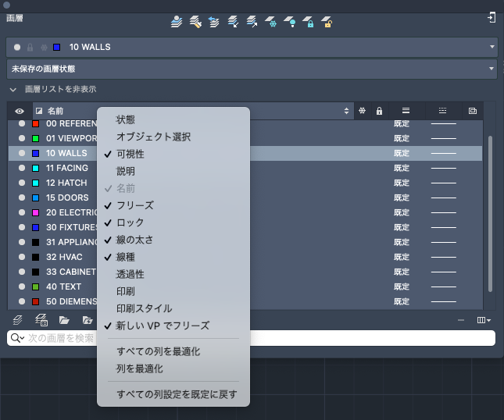Click すべての列を最適化
Screen dimensions: 504x420
tap(173, 351)
